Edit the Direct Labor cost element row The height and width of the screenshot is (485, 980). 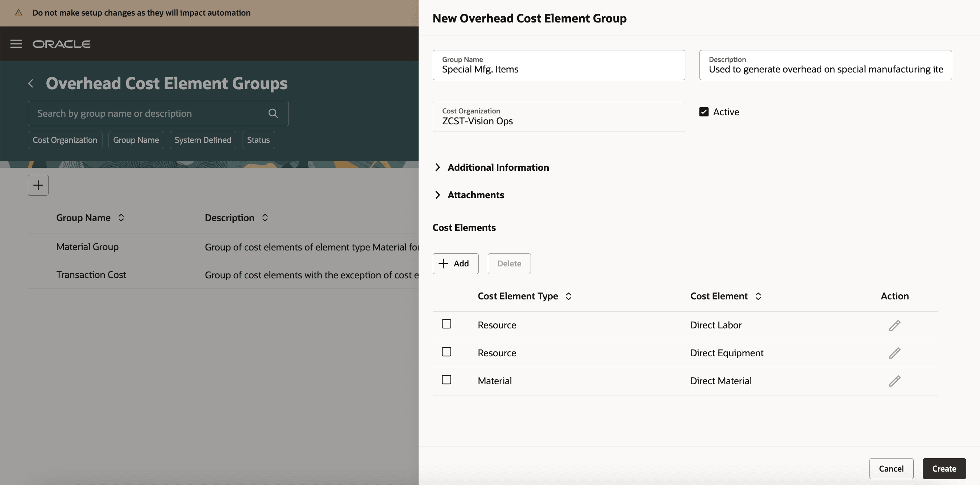click(895, 325)
